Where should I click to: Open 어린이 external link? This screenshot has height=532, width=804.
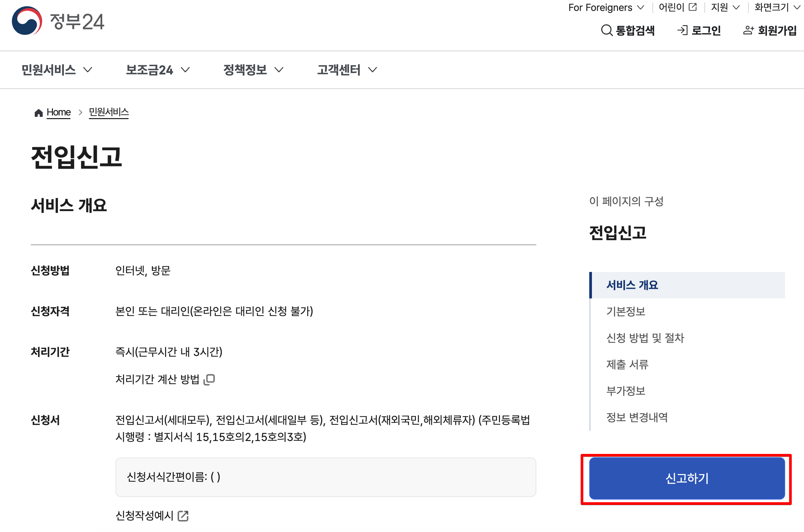678,7
